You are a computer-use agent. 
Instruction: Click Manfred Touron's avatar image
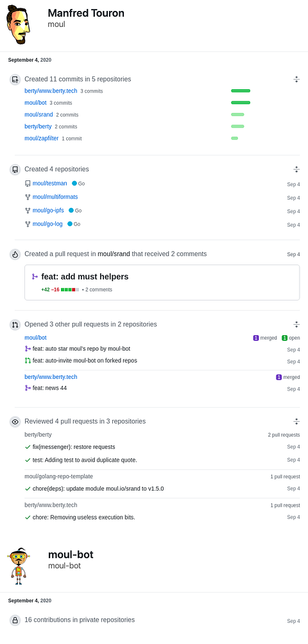coord(19,24)
